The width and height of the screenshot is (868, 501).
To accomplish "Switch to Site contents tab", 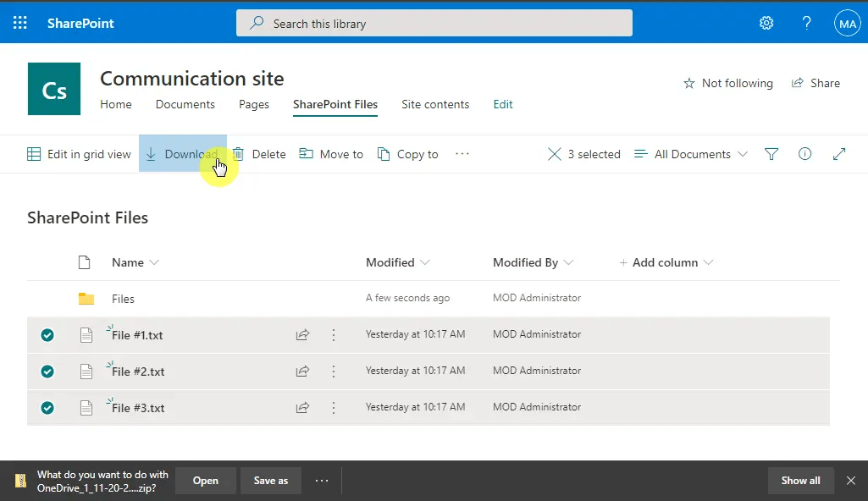I will (435, 104).
